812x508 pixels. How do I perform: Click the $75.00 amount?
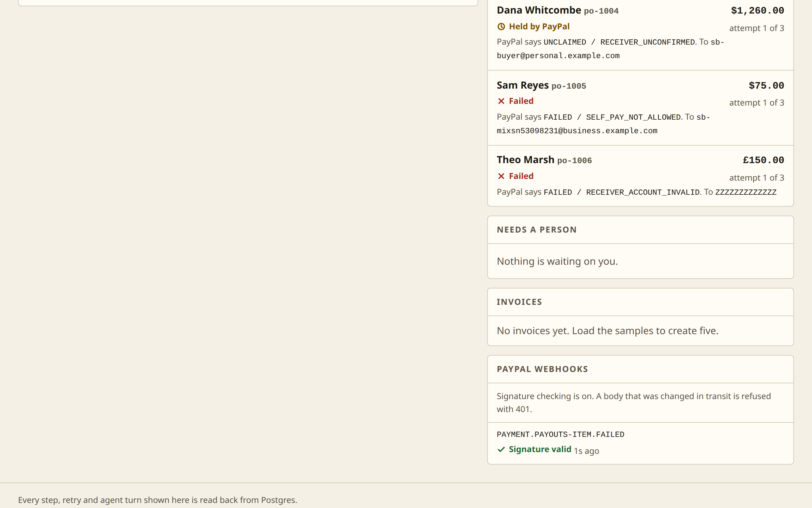click(x=766, y=86)
